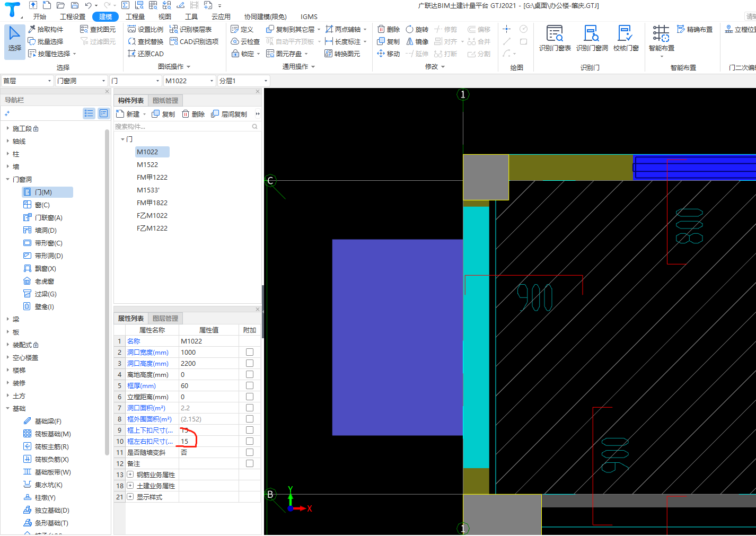Screen dimensions: 756x536
Task: Open CAD识别选项 settings
Action: (194, 41)
